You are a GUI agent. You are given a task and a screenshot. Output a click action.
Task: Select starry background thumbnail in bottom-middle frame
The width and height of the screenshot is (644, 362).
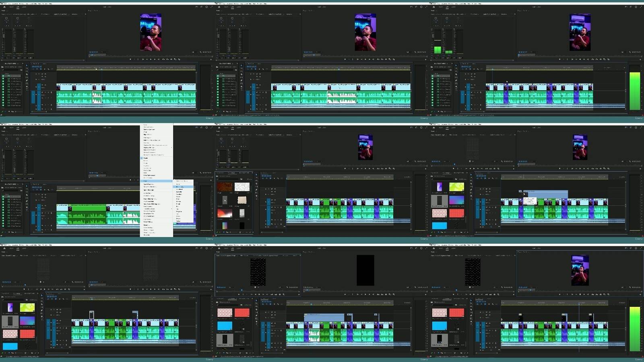[225, 339]
